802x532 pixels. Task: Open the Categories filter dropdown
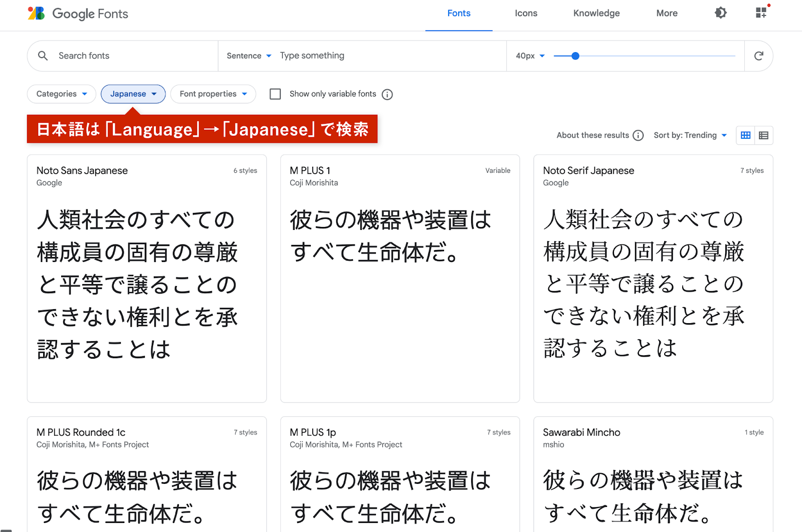(x=61, y=94)
